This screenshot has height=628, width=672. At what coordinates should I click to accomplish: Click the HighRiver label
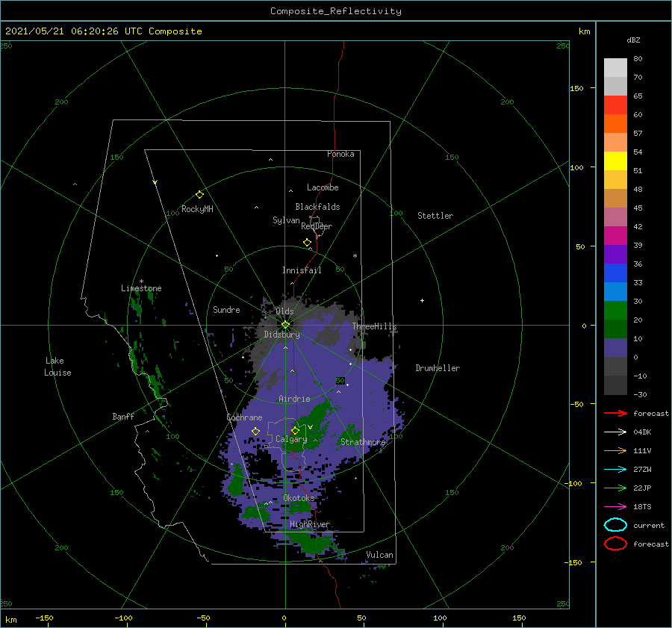pyautogui.click(x=310, y=524)
